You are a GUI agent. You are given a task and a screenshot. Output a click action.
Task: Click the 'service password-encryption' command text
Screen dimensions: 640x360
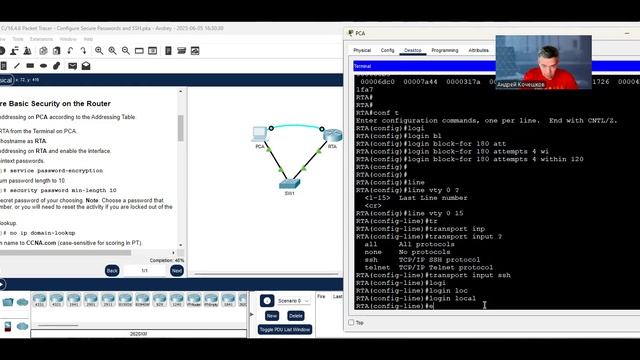(56, 171)
